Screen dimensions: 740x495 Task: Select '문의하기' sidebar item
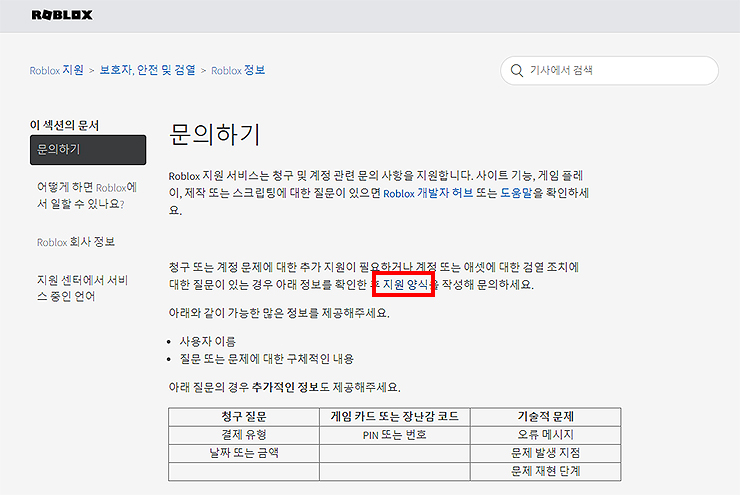tap(88, 150)
